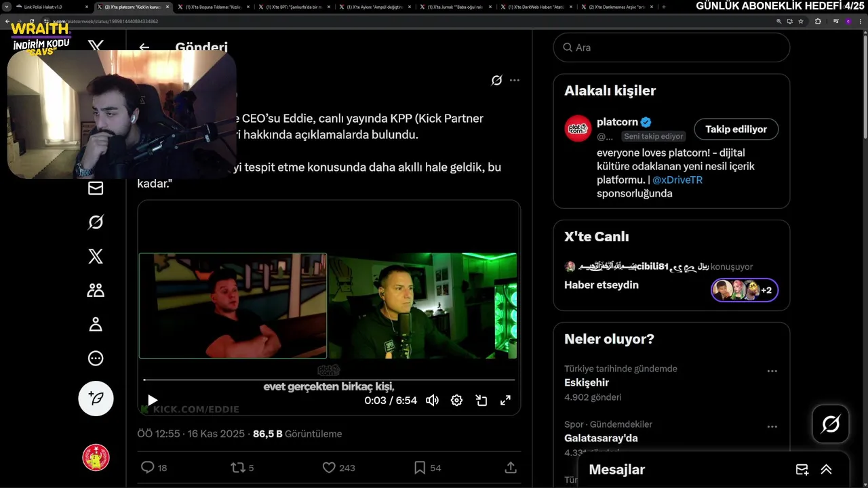This screenshot has width=868, height=488.
Task: Switch to the X'te BPT Şanlıurfa tab
Action: click(x=294, y=7)
